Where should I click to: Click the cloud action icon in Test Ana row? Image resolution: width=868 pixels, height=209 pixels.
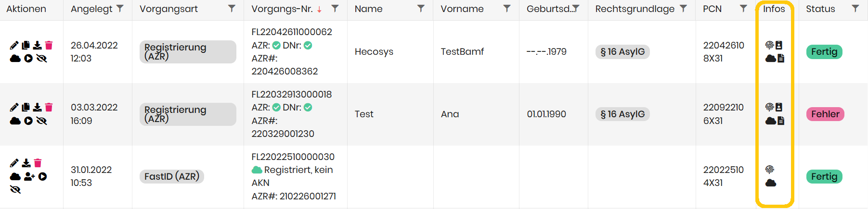(15, 121)
